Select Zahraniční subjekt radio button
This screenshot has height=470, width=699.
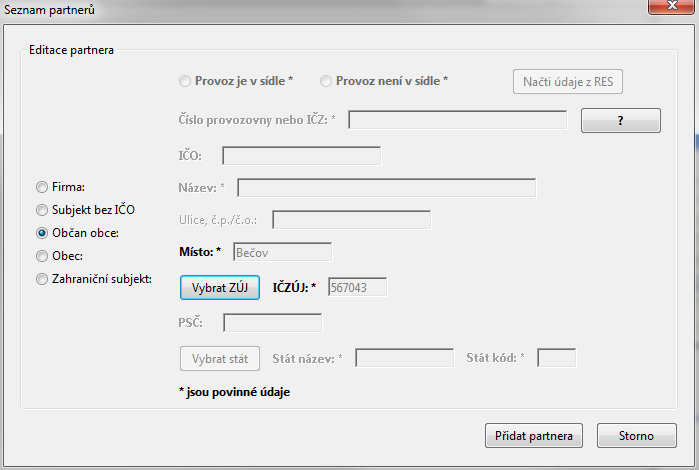click(x=42, y=279)
